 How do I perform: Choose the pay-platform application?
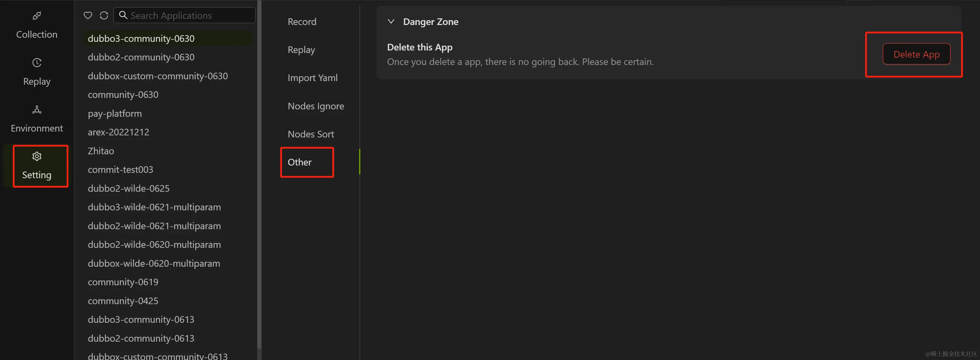click(x=114, y=114)
